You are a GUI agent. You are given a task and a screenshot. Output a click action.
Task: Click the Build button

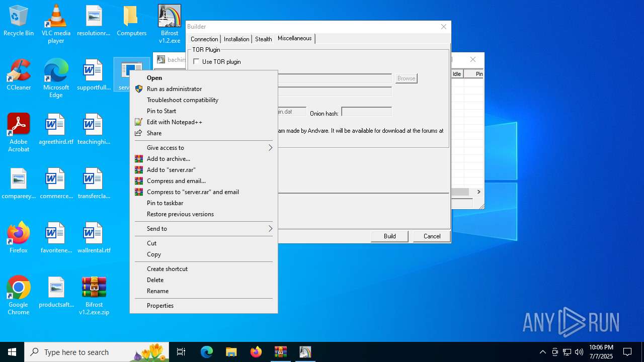[389, 236]
